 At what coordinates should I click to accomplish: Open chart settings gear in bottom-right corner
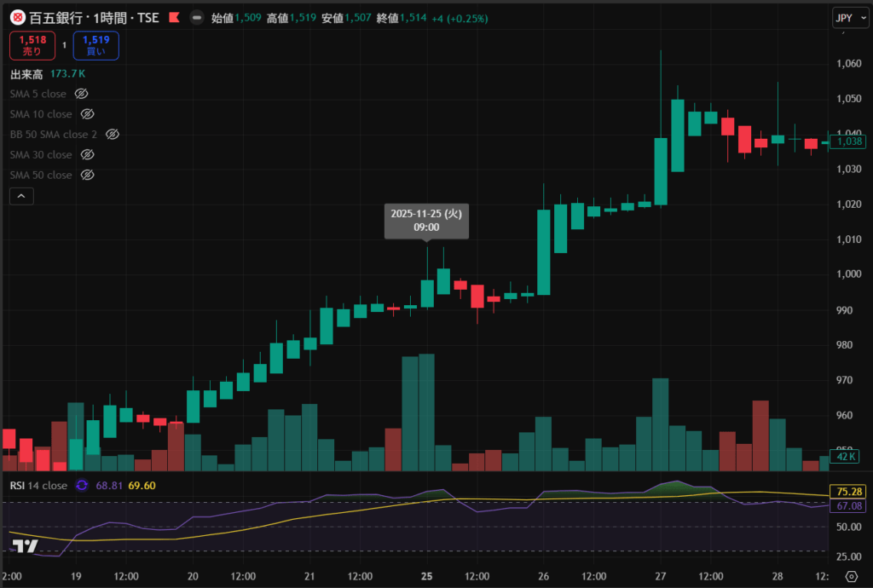850,577
